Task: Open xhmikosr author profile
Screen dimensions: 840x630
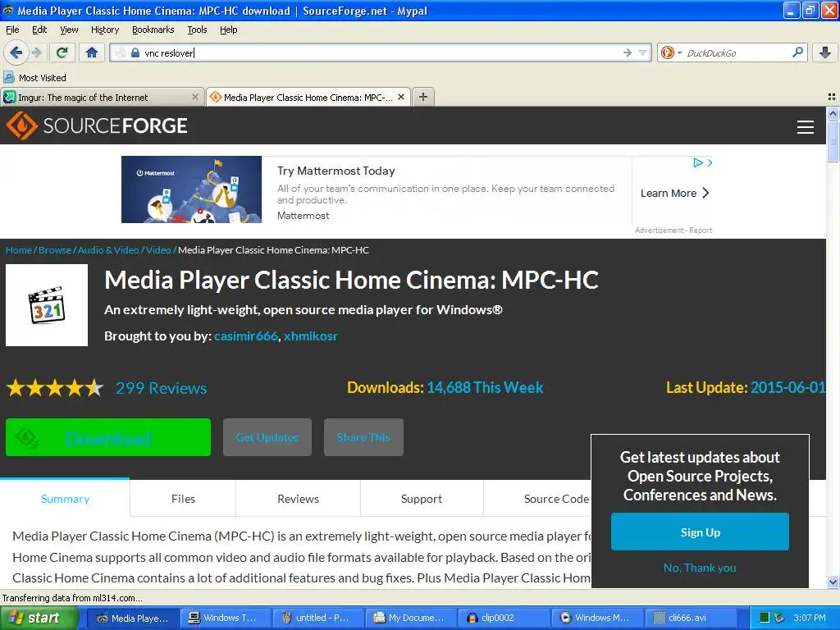Action: click(311, 336)
